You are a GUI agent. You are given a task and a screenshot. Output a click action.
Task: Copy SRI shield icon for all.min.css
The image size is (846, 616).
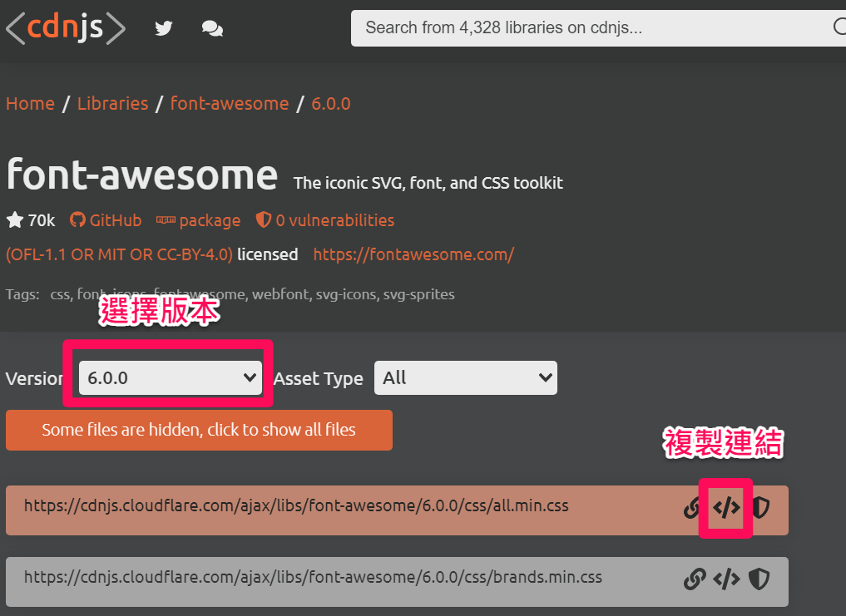pyautogui.click(x=760, y=508)
